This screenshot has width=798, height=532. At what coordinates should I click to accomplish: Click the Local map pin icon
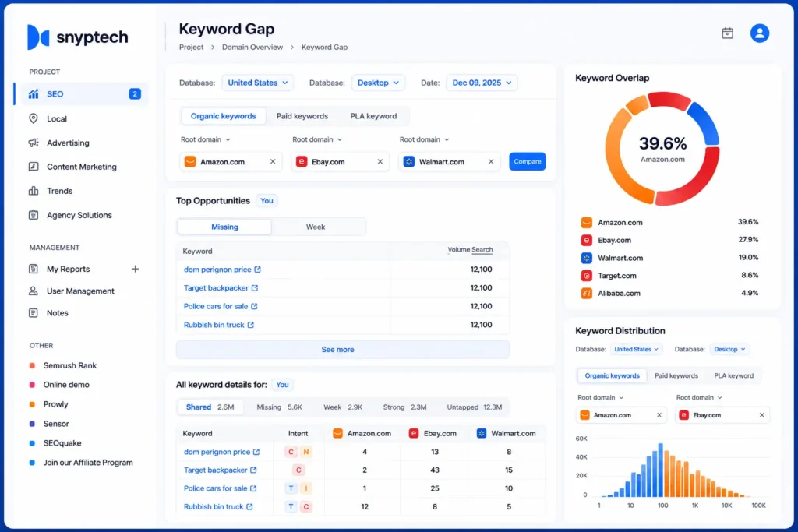[x=34, y=118]
